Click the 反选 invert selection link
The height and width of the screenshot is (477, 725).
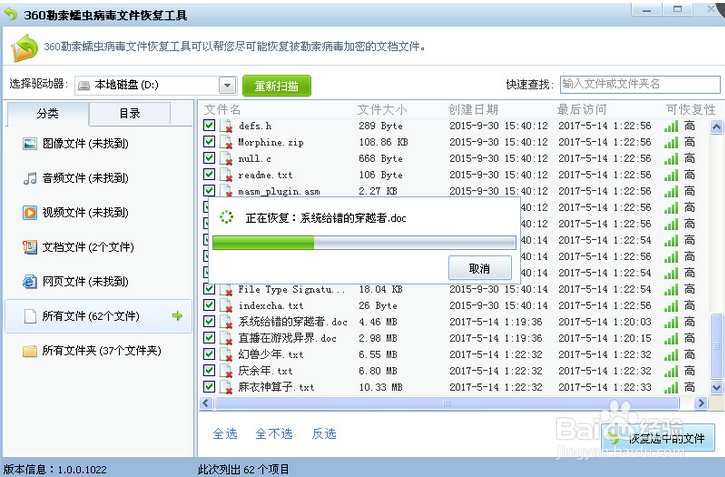coord(324,434)
